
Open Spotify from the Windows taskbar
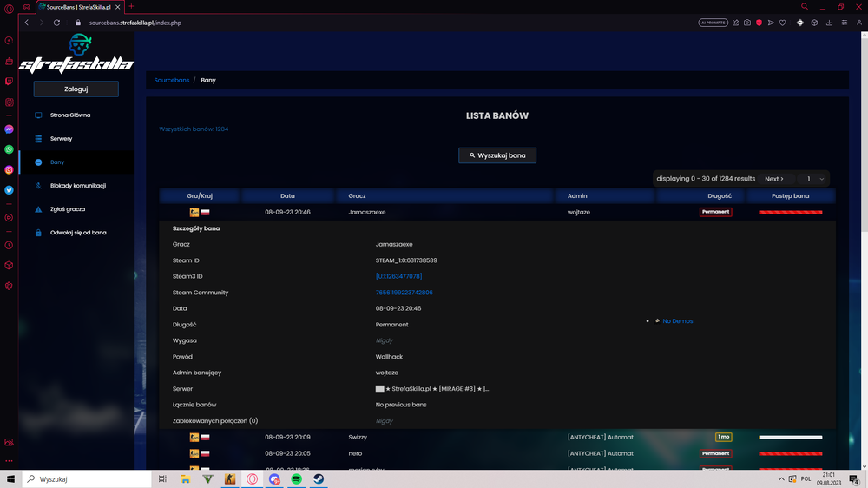pyautogui.click(x=297, y=478)
